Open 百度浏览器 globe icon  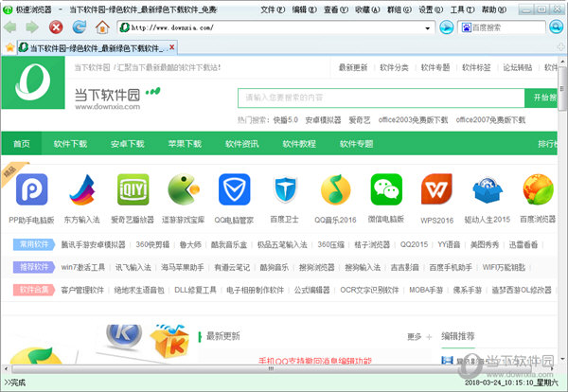[x=538, y=189]
